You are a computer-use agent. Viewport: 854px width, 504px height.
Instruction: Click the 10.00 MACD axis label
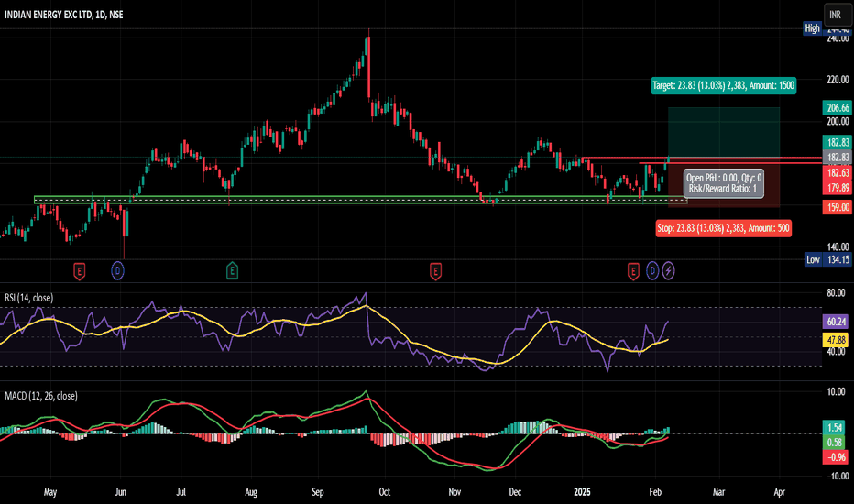[836, 392]
